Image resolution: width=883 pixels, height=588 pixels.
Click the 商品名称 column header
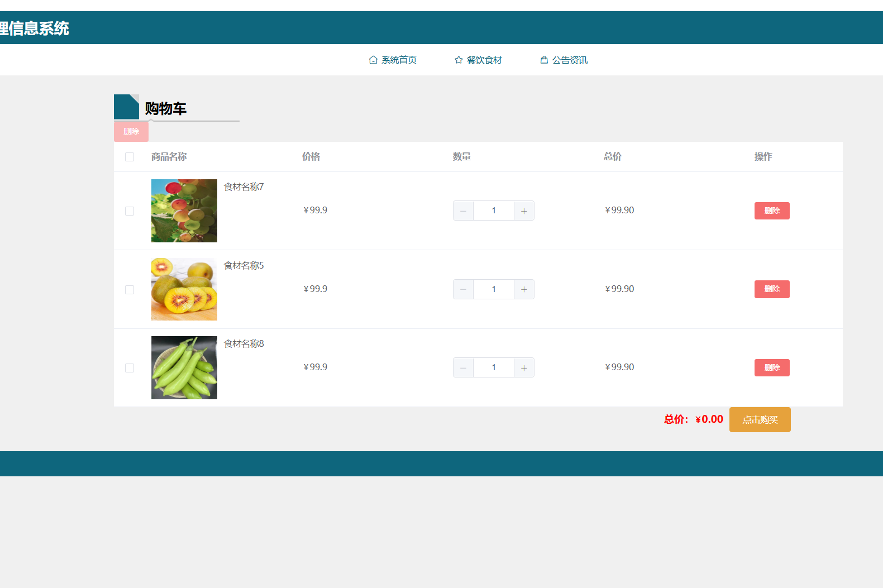(x=169, y=156)
